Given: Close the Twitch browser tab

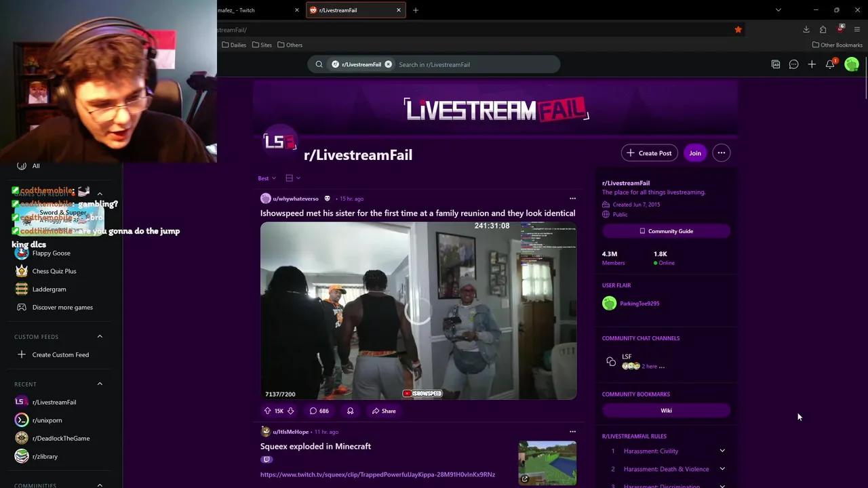Looking at the screenshot, I should coord(296,10).
